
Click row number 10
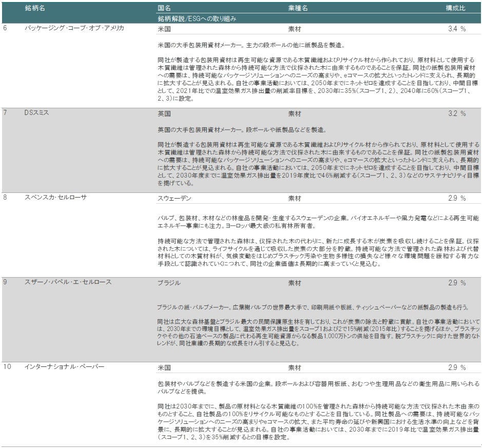[7, 367]
